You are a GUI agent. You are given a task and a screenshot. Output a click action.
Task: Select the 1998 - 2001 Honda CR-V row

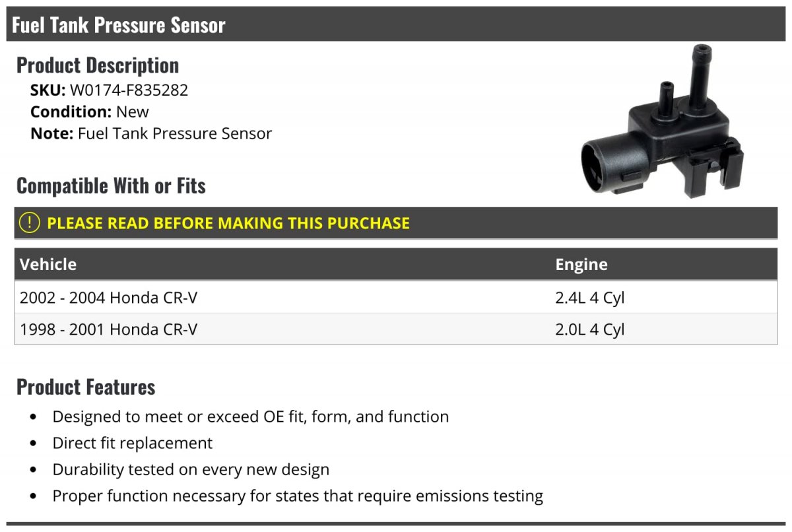pos(396,329)
